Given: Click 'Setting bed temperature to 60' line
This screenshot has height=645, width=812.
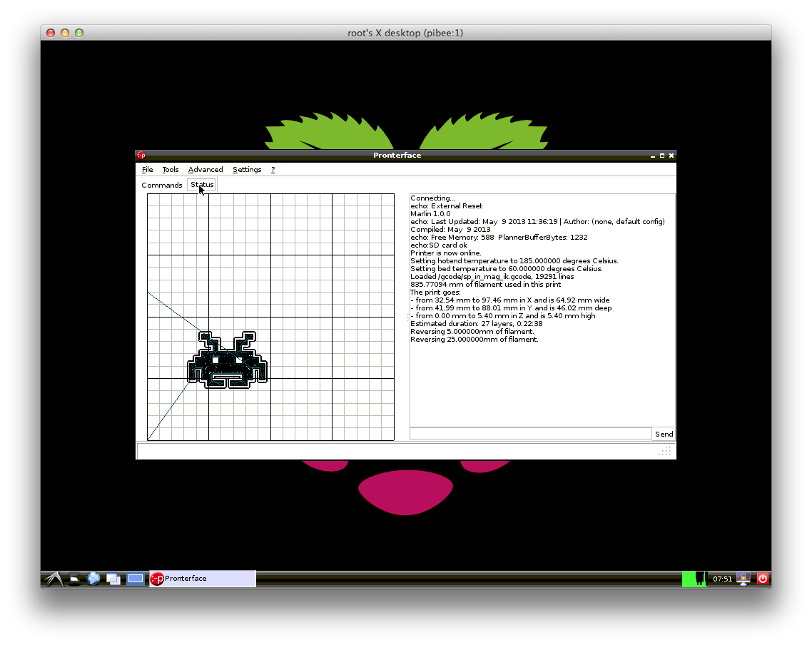Looking at the screenshot, I should (x=507, y=269).
